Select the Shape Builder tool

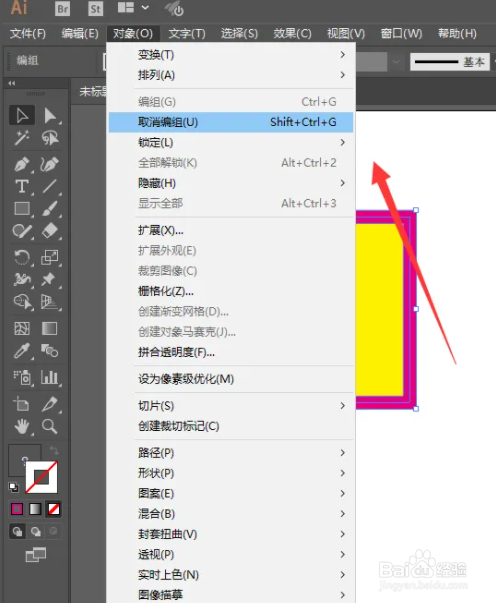22,302
